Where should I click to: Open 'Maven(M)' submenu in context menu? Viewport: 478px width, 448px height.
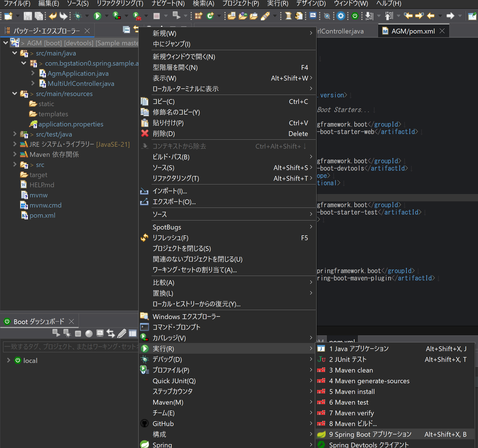pos(227,402)
